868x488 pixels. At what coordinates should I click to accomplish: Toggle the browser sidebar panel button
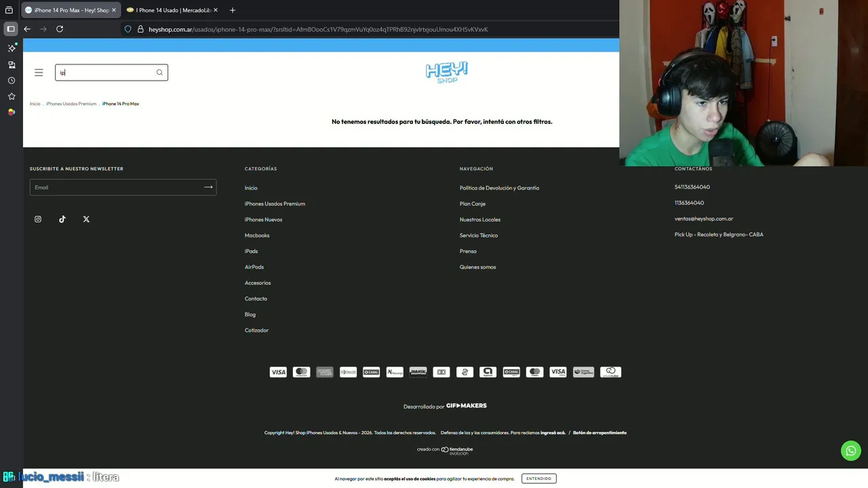(x=11, y=29)
